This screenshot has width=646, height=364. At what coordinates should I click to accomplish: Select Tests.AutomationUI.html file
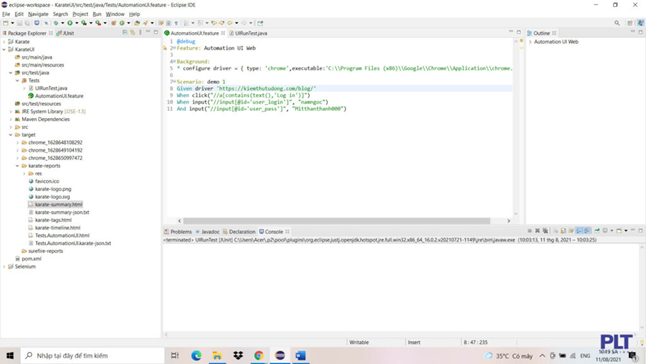pyautogui.click(x=62, y=236)
